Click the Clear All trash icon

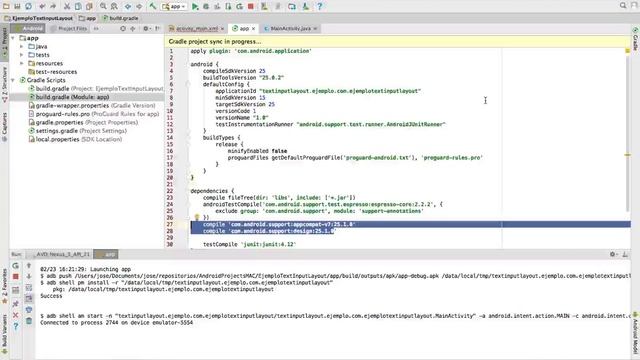pos(29,321)
